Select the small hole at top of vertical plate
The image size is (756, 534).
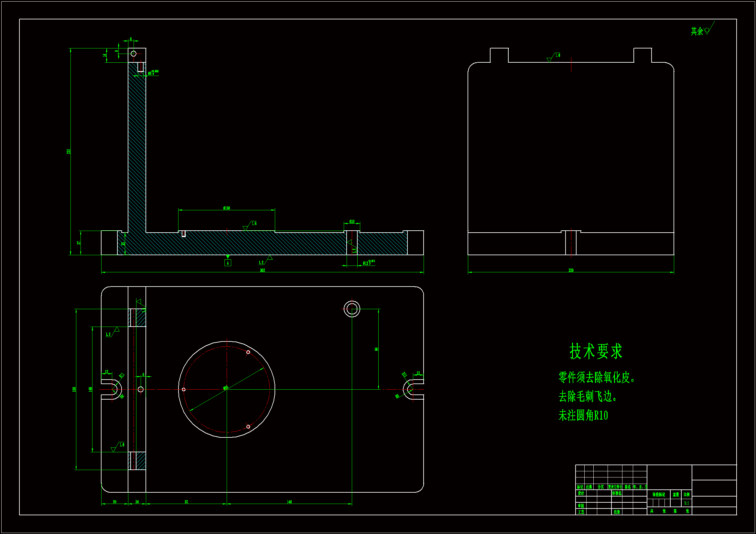point(133,53)
